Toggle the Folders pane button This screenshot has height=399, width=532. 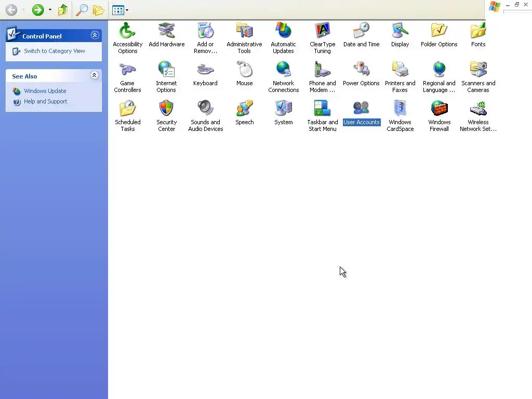[x=98, y=10]
